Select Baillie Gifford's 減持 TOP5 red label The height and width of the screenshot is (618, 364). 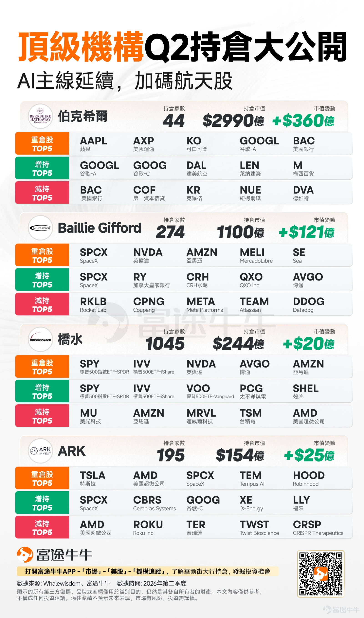(42, 304)
